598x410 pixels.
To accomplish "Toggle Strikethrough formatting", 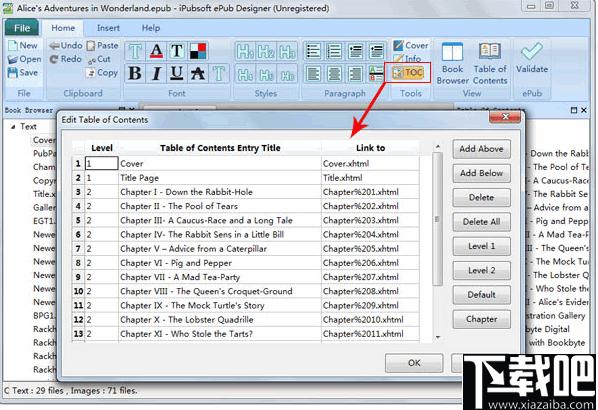I will pyautogui.click(x=198, y=73).
